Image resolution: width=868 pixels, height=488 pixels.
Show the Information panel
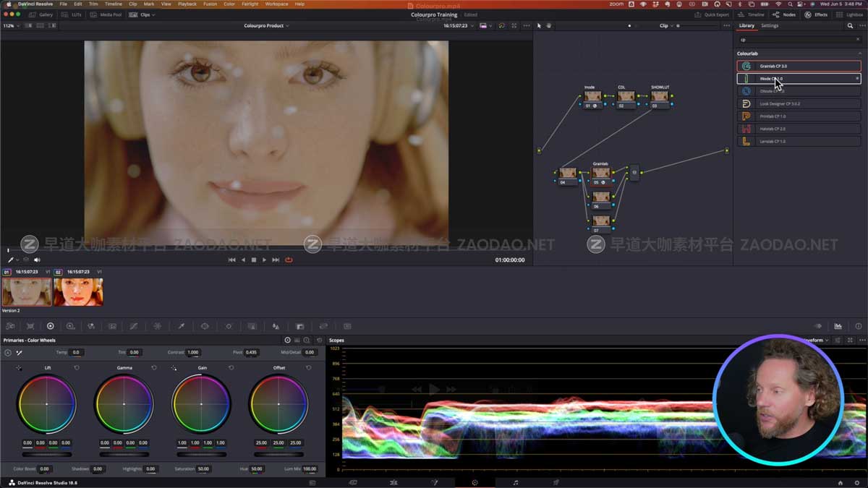[859, 326]
